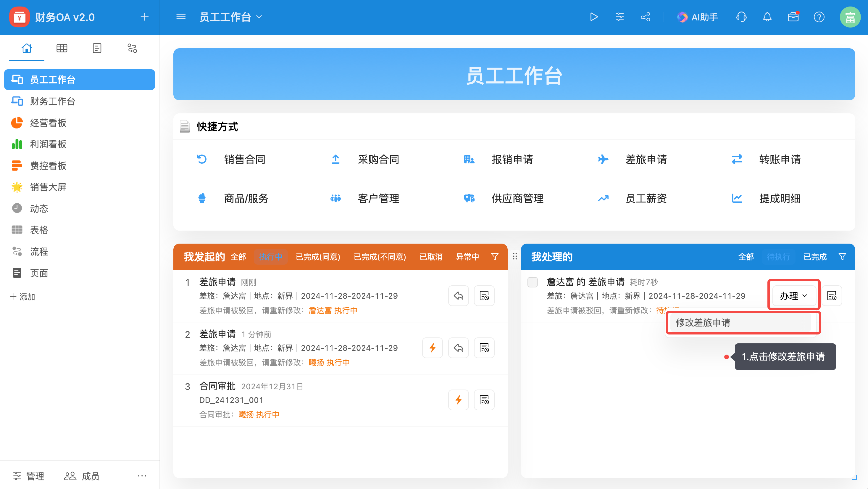The width and height of the screenshot is (868, 489).
Task: Toggle the hamburger menu icon
Action: coord(181,17)
